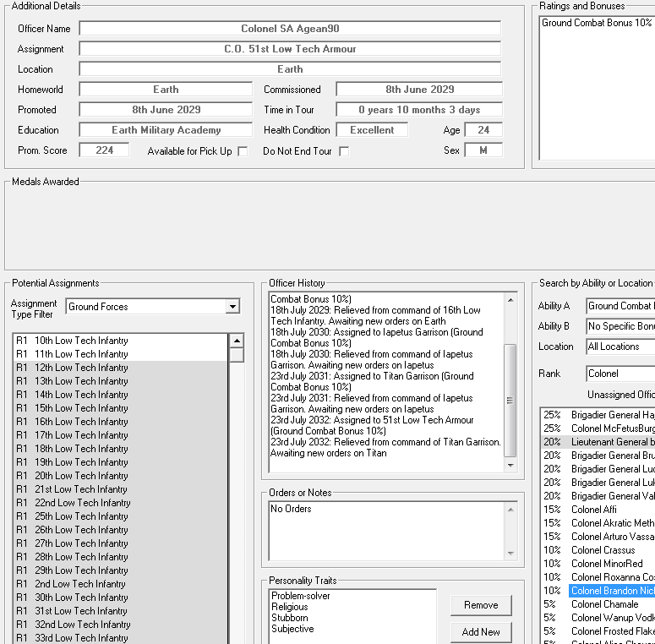Click Ground Combat Bonus 10% rating entry
Viewport: 655px width, 644px height.
597,23
